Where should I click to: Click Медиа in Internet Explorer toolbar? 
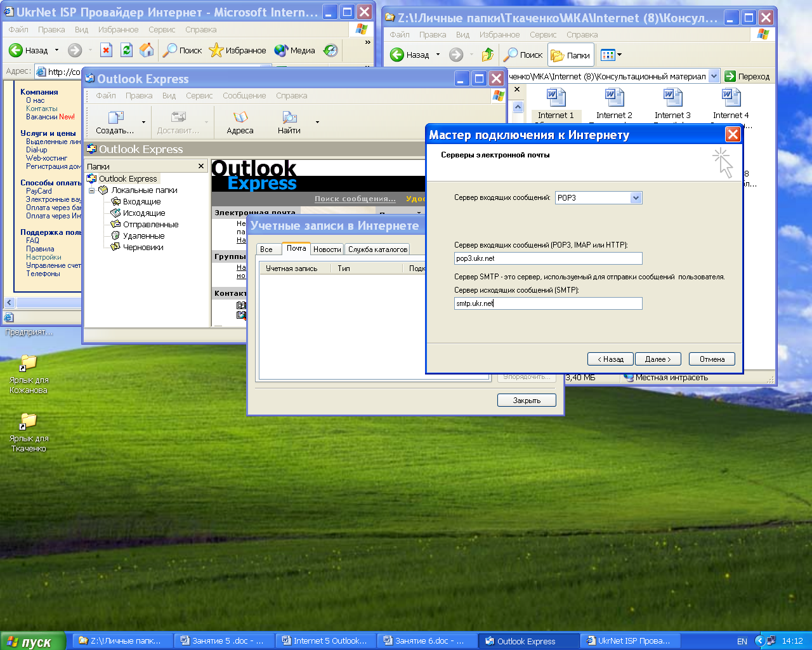pyautogui.click(x=295, y=50)
